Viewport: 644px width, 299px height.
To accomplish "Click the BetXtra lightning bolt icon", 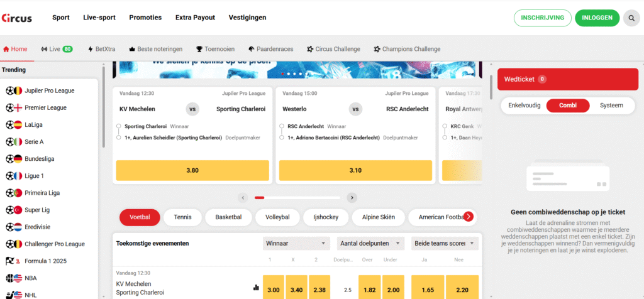I will [91, 49].
